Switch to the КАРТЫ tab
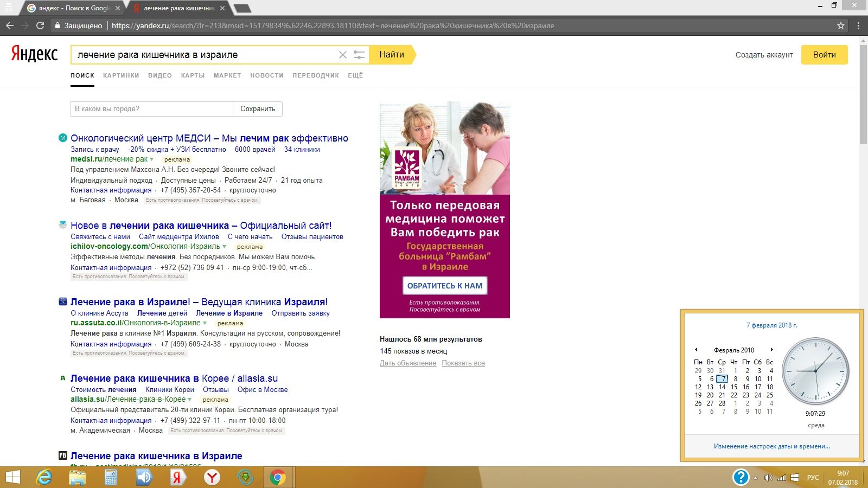Image resolution: width=868 pixels, height=488 pixels. [x=193, y=75]
